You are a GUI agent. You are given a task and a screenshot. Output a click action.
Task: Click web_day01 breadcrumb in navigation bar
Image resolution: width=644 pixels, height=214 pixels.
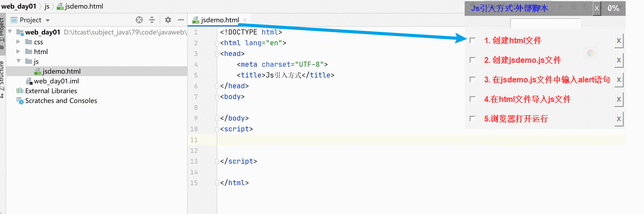19,6
